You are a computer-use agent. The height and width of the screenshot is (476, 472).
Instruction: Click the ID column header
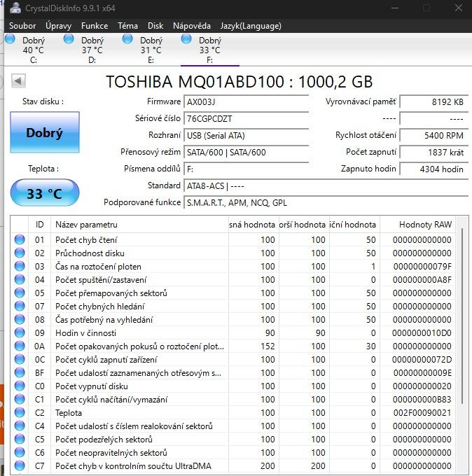(39, 225)
